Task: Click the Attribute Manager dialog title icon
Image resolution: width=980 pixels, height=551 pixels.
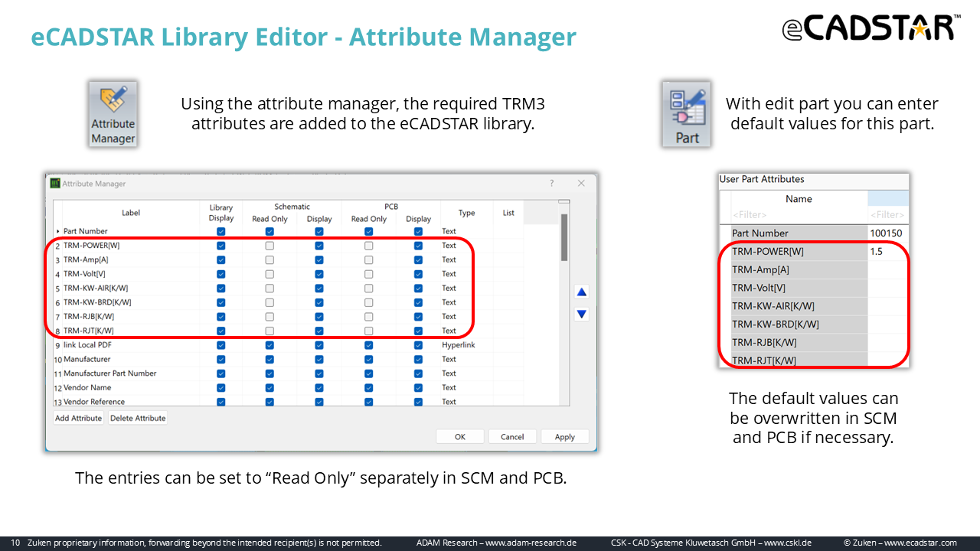Action: tap(55, 184)
